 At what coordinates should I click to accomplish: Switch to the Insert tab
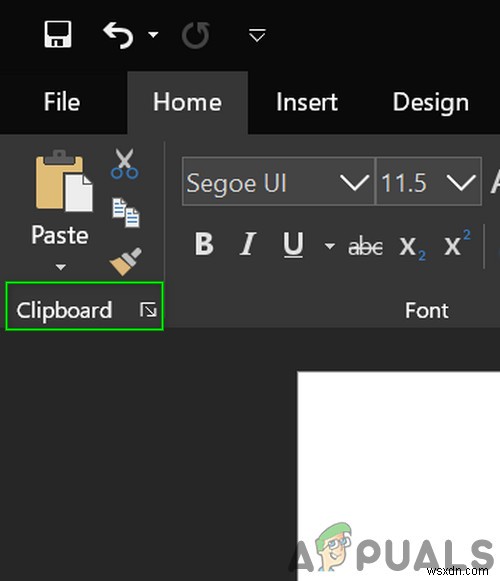point(307,102)
